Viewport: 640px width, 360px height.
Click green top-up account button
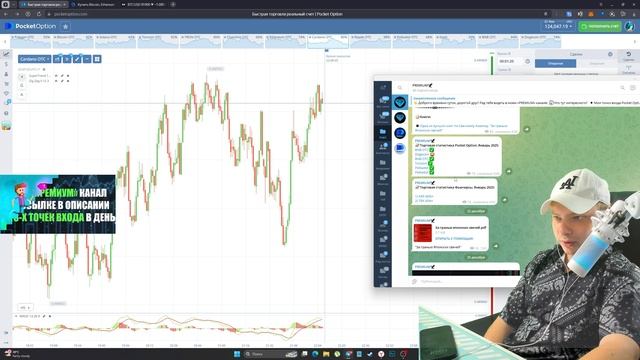(x=600, y=26)
